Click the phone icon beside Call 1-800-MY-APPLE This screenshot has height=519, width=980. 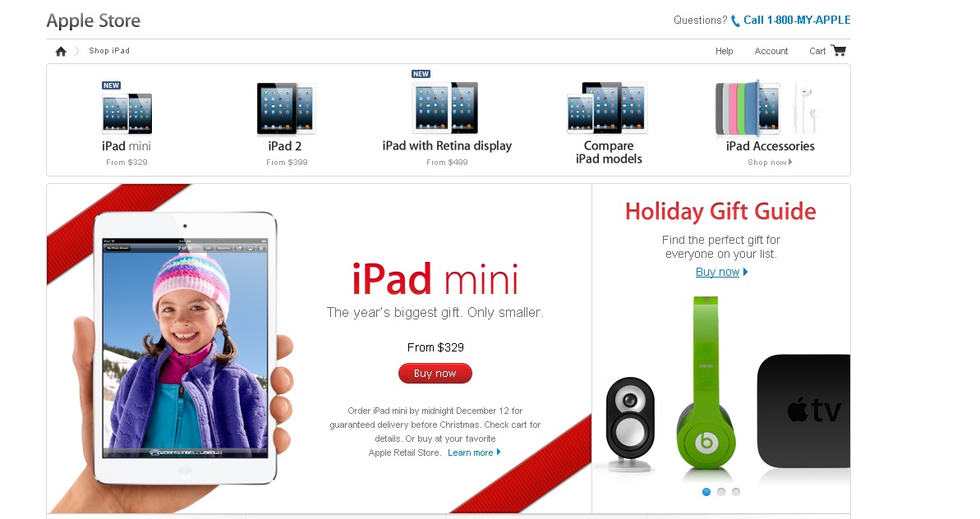pyautogui.click(x=736, y=21)
